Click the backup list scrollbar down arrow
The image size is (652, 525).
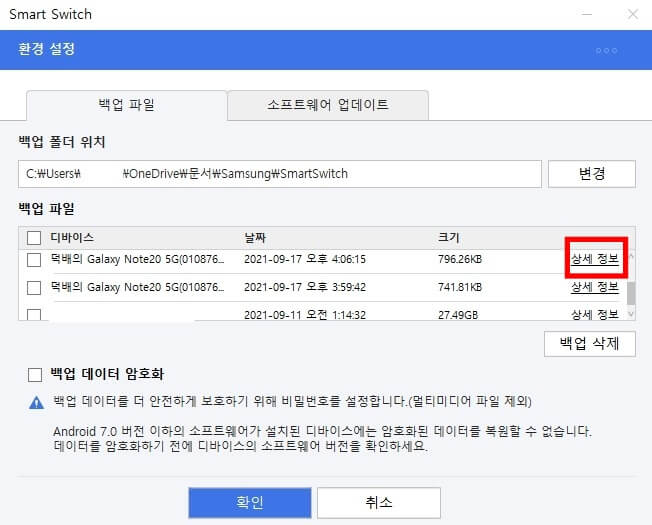click(631, 314)
